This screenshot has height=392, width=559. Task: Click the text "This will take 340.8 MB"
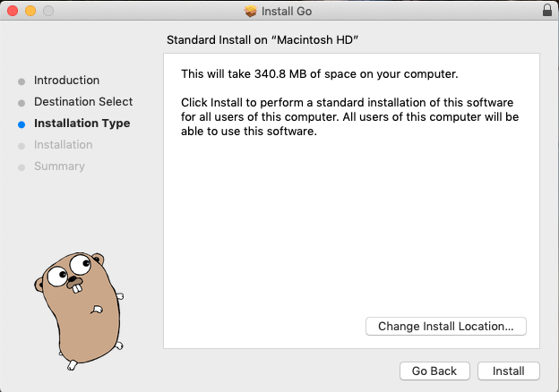(244, 74)
